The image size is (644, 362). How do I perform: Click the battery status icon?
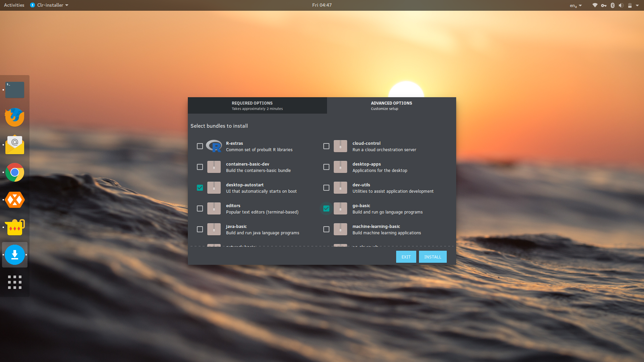tap(630, 5)
